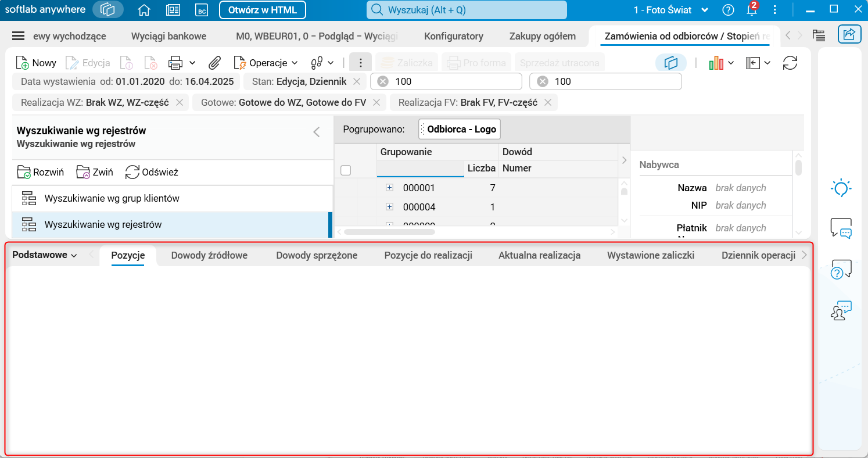Click the news panel icon in title bar
The width and height of the screenshot is (868, 458).
(x=173, y=10)
